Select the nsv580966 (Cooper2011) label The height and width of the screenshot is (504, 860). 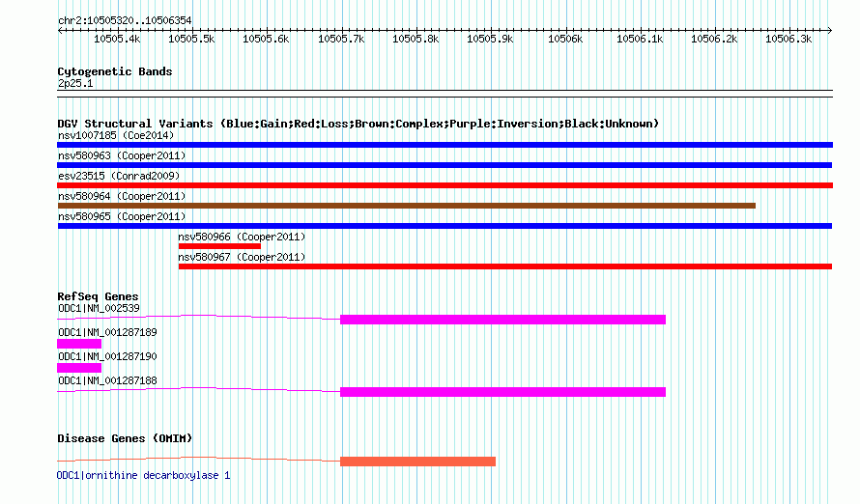pos(242,237)
